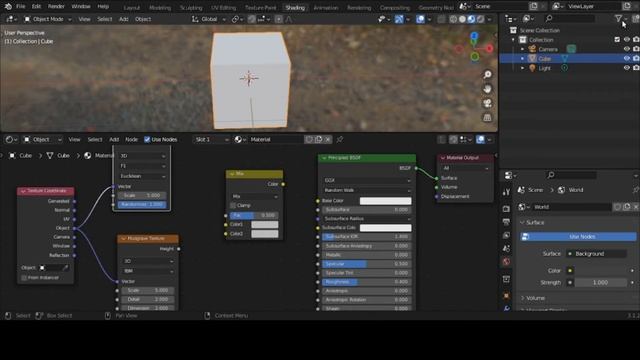This screenshot has width=640, height=360.
Task: Open the orange Object properties tab
Action: tap(507, 295)
